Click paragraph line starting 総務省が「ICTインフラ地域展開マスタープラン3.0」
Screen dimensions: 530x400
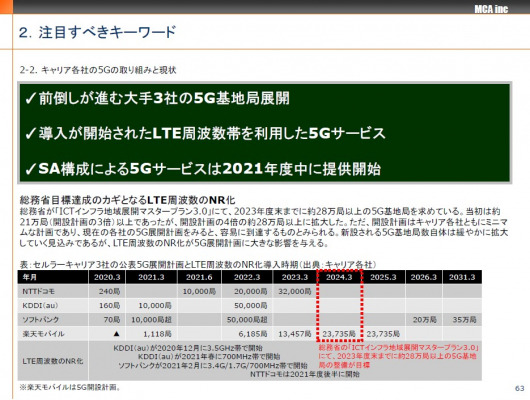(260, 212)
